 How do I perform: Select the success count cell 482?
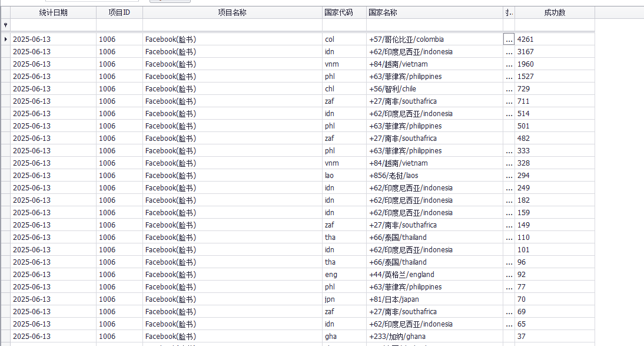tap(555, 138)
